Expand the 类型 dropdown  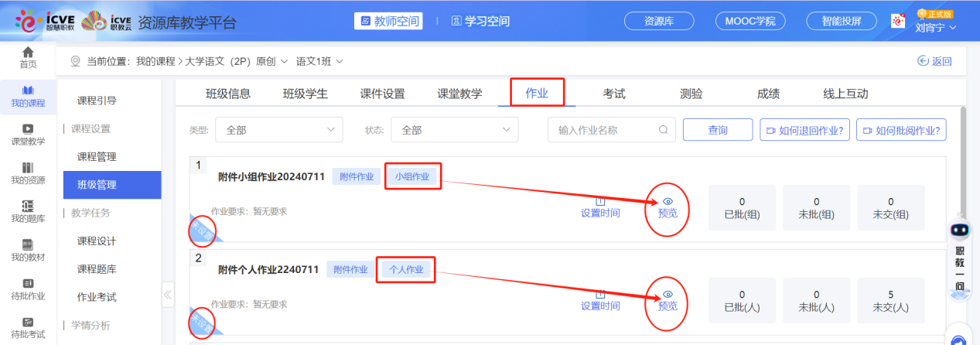click(278, 130)
